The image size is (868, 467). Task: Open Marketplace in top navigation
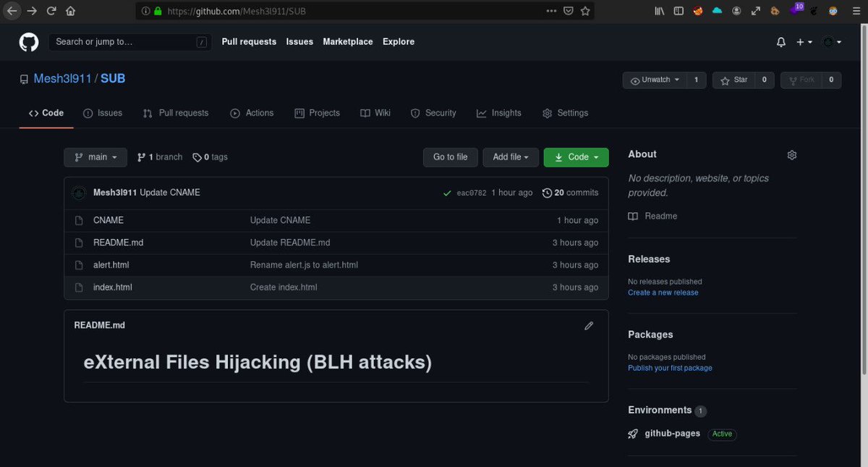click(x=348, y=42)
